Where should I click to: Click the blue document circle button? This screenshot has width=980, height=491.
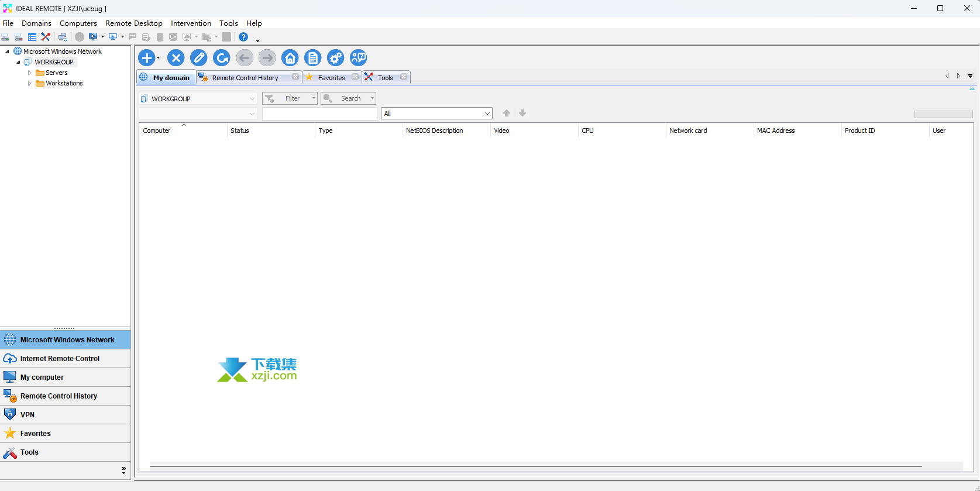(313, 58)
